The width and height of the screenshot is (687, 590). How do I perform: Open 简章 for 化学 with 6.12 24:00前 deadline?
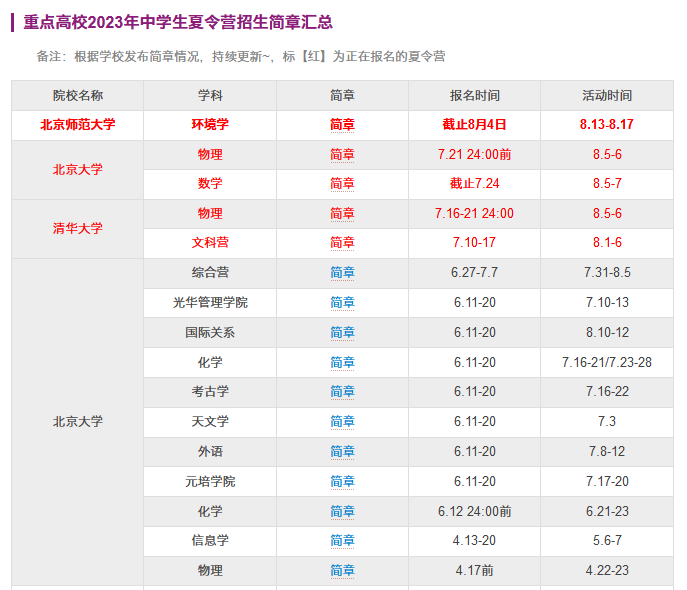pos(342,512)
